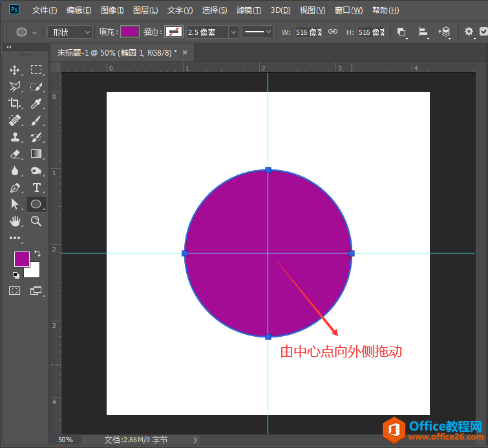Select the Move tool
Viewport: 488px width, 448px height.
(x=15, y=70)
